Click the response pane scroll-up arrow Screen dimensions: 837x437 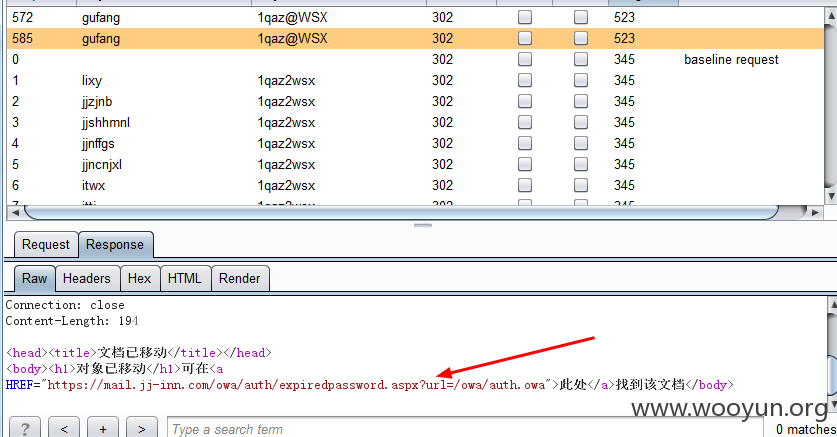coord(832,305)
